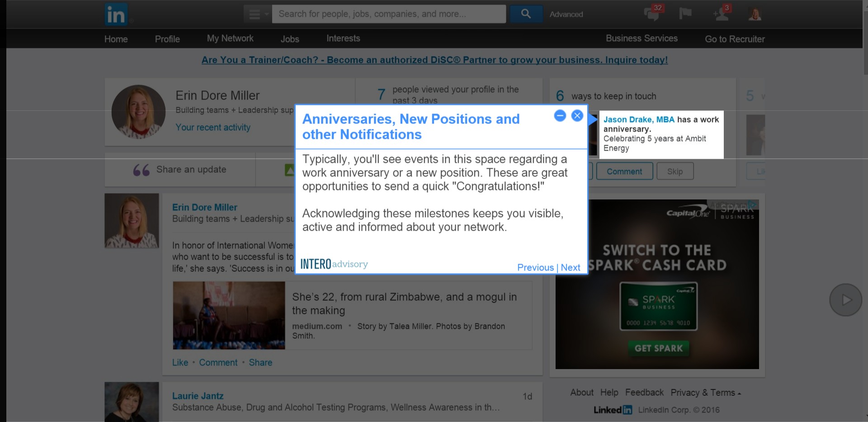Open the Zimbabwe mogul article thumbnail
The image size is (868, 422).
point(229,315)
